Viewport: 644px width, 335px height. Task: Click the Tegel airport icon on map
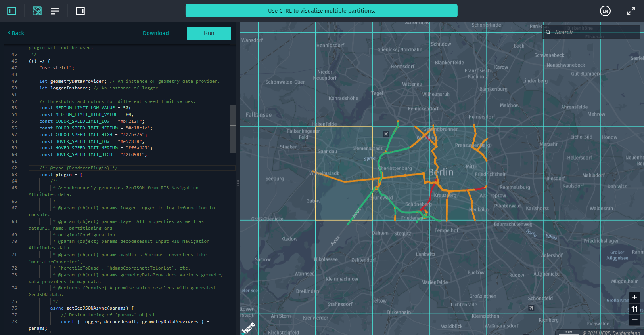386,134
